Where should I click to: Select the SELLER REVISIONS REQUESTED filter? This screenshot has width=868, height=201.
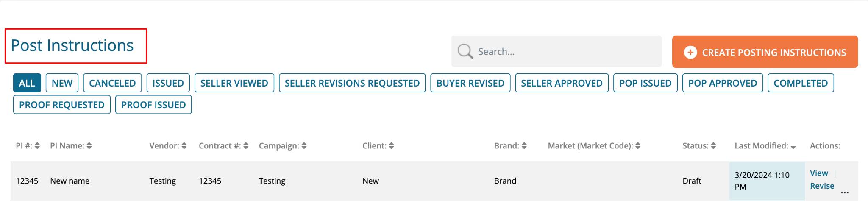click(x=352, y=83)
